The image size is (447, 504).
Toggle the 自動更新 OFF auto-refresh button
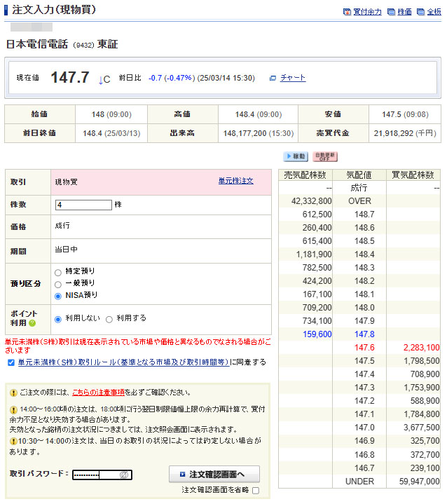324,156
